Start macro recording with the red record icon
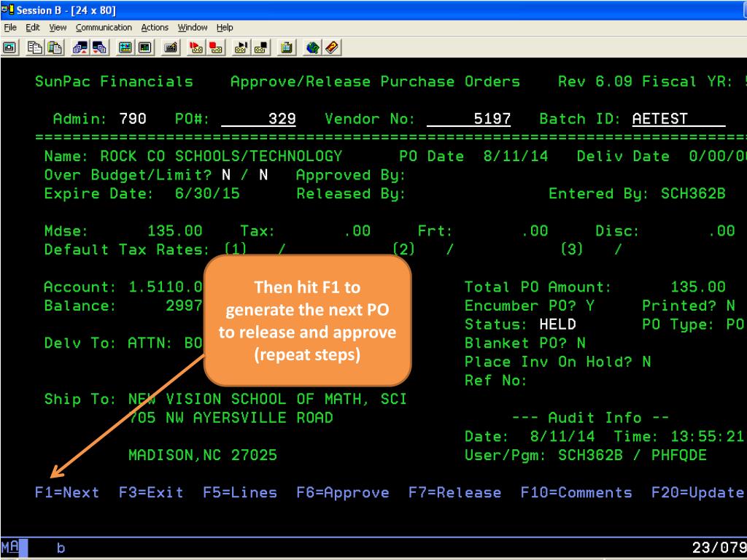Viewport: 747px width, 560px height. pyautogui.click(x=196, y=47)
